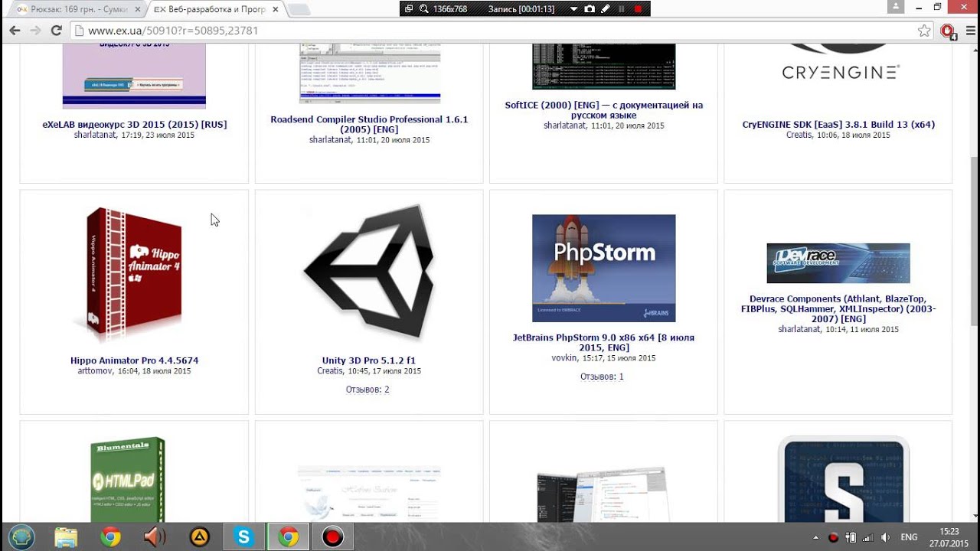Show hidden tray icons arrow
The image size is (980, 551).
pyautogui.click(x=815, y=537)
